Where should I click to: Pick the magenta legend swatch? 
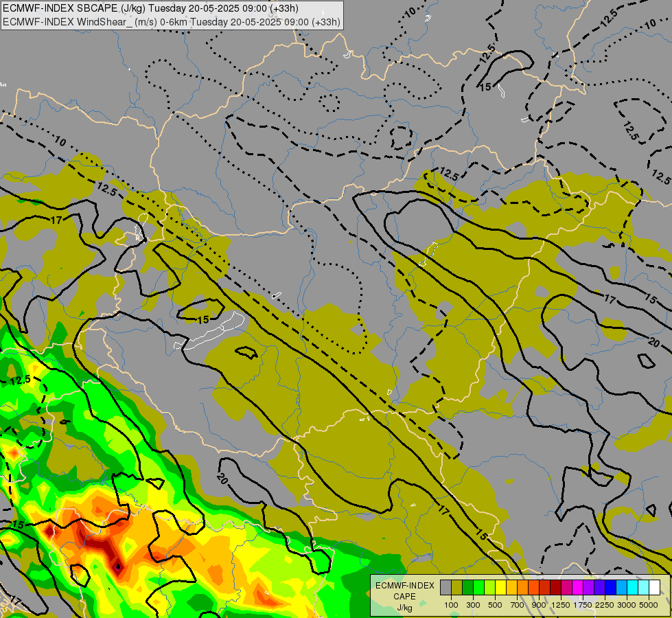pyautogui.click(x=578, y=587)
